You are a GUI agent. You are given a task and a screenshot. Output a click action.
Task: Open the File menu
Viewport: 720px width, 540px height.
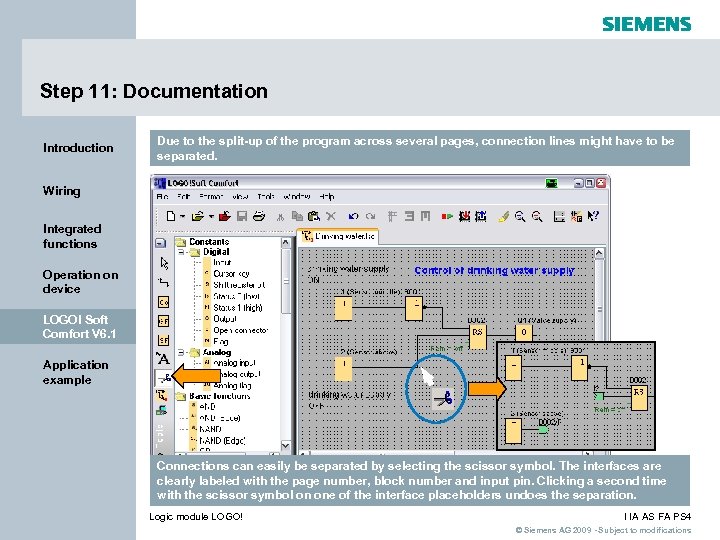(x=162, y=197)
